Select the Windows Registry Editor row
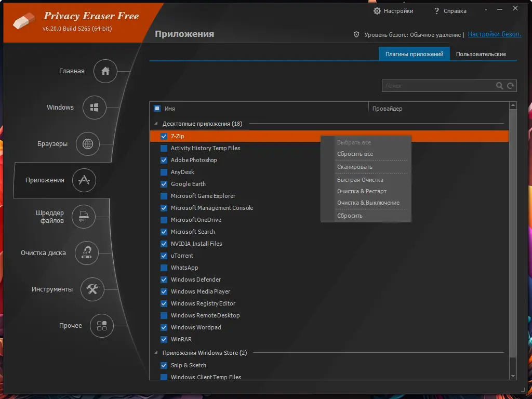 (329, 303)
